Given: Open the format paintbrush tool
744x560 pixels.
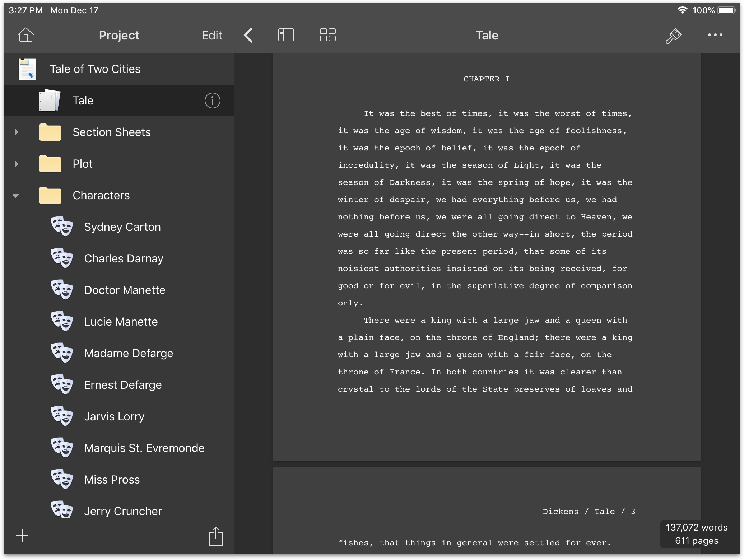Looking at the screenshot, I should [x=673, y=36].
